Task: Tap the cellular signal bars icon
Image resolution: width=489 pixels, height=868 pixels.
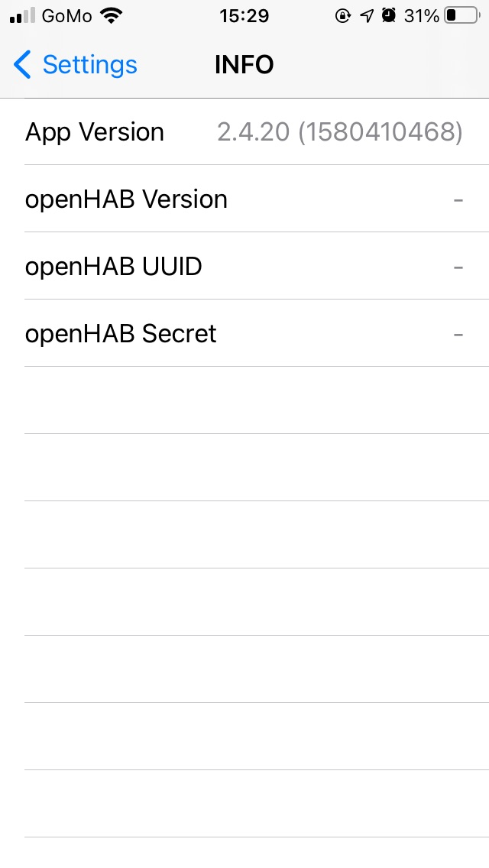Action: 23,16
